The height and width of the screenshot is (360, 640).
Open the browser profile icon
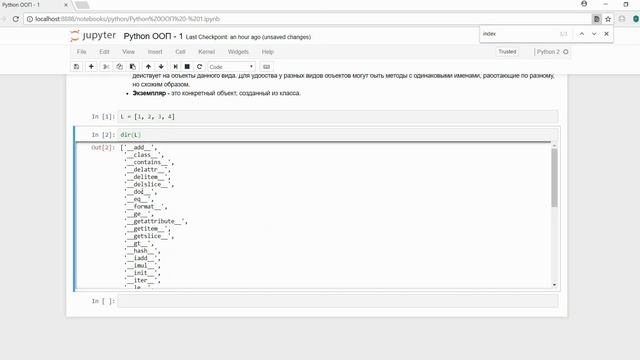tap(584, 4)
